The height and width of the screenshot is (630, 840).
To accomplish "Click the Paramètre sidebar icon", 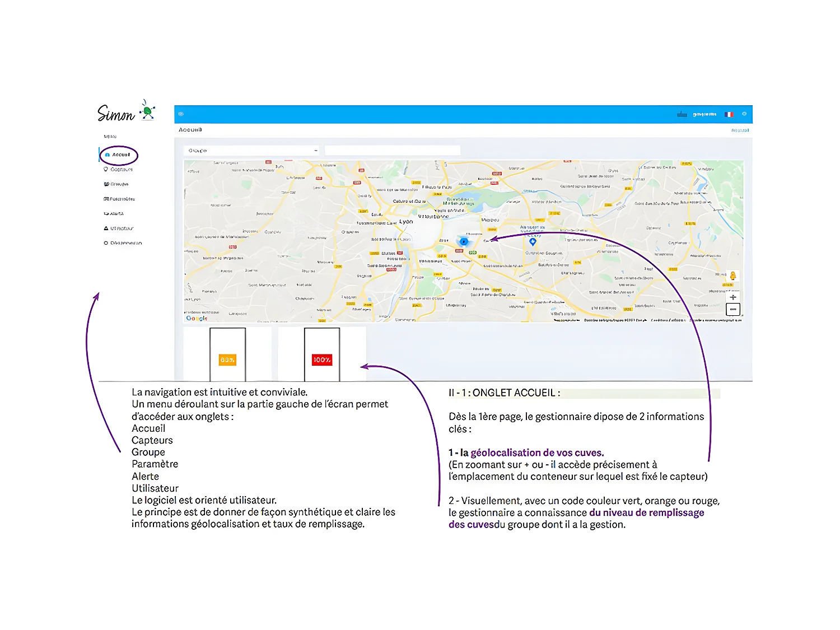I will (x=106, y=199).
